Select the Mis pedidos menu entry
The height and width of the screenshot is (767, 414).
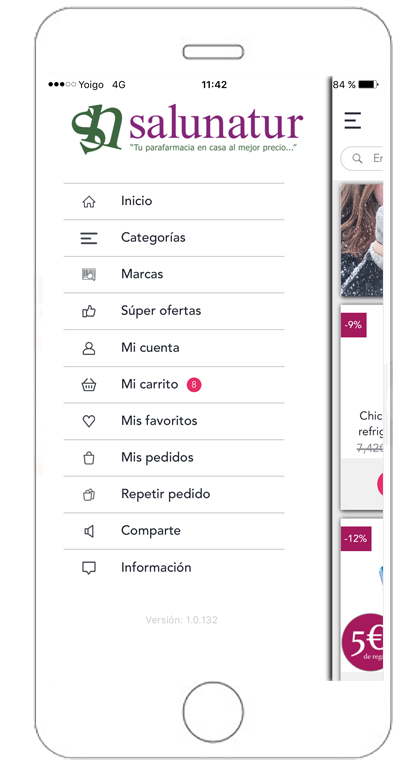point(174,458)
